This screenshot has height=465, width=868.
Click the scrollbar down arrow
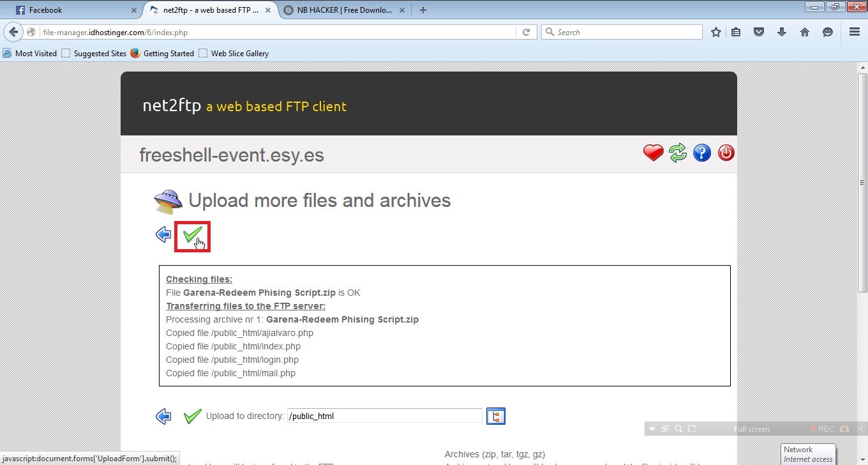pyautogui.click(x=862, y=460)
